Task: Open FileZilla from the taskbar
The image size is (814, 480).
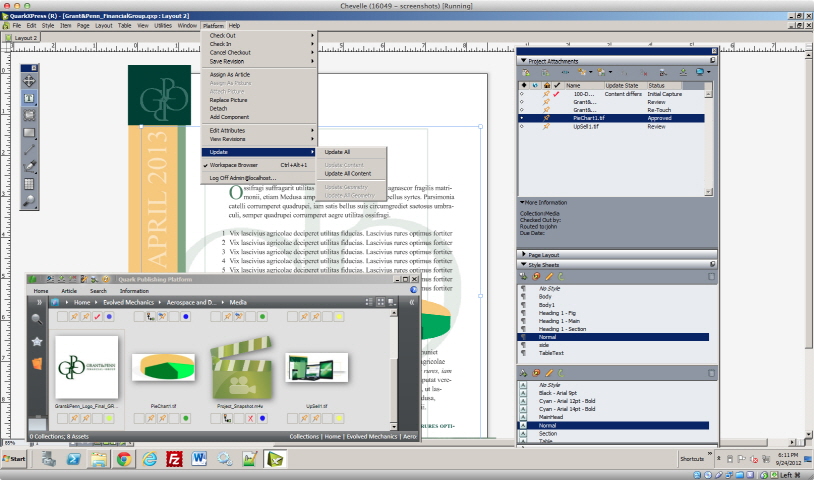Action: point(174,459)
